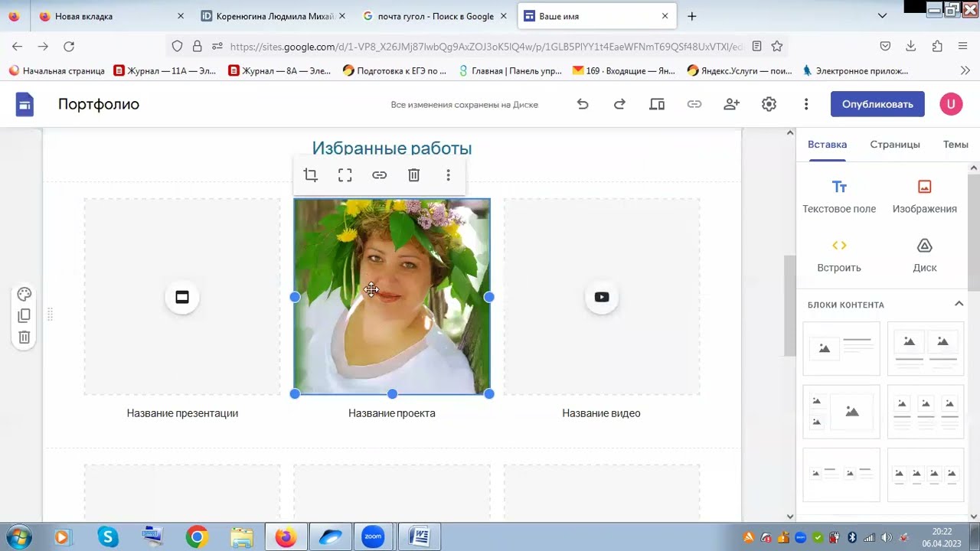This screenshot has height=551, width=980.
Task: Click the section drag handle dots
Action: coord(51,314)
